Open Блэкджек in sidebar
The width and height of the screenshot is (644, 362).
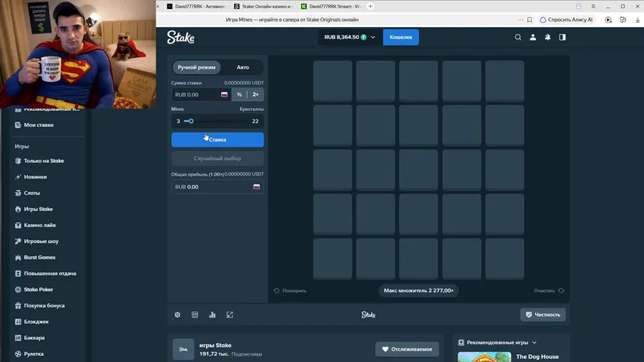[36, 322]
